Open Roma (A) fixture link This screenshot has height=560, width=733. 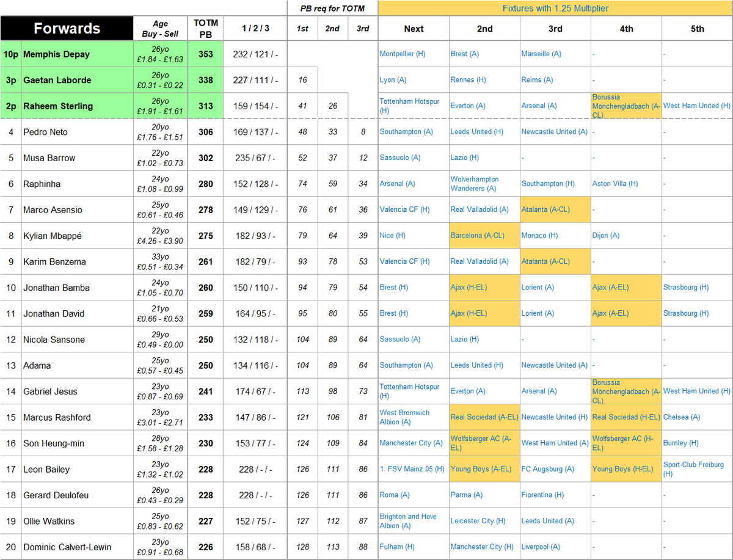[x=394, y=495]
